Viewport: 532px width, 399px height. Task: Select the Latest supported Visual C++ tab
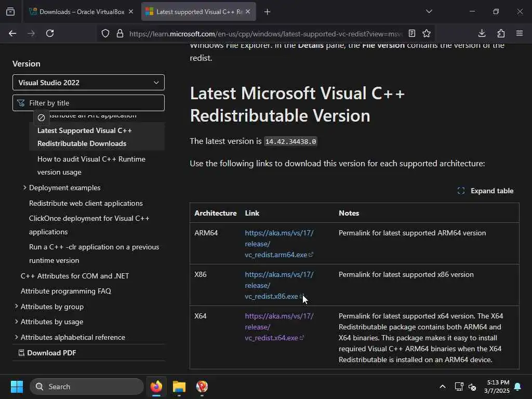[198, 11]
